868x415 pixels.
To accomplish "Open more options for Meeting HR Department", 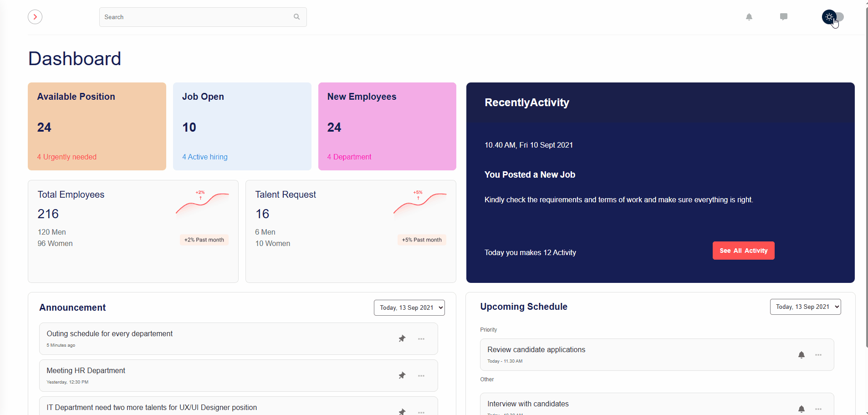I will click(x=421, y=376).
